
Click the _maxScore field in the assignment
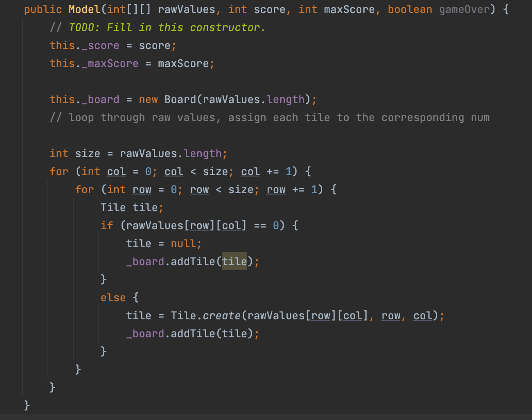pos(110,63)
